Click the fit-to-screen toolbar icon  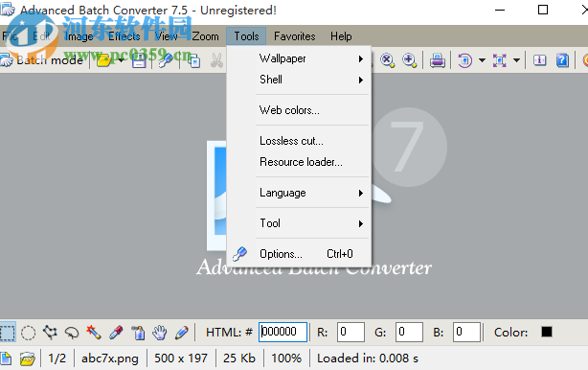(500, 60)
